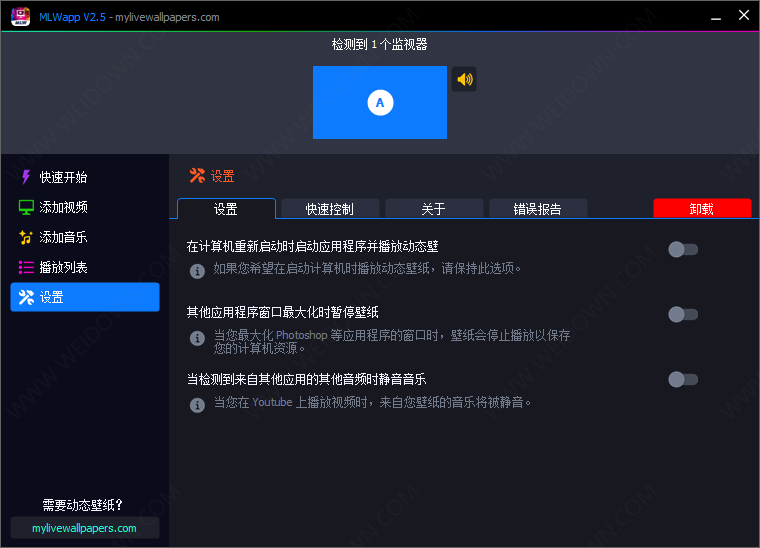Open the mylivewallpapers.com link
Screen dimensions: 760x548
click(x=84, y=528)
